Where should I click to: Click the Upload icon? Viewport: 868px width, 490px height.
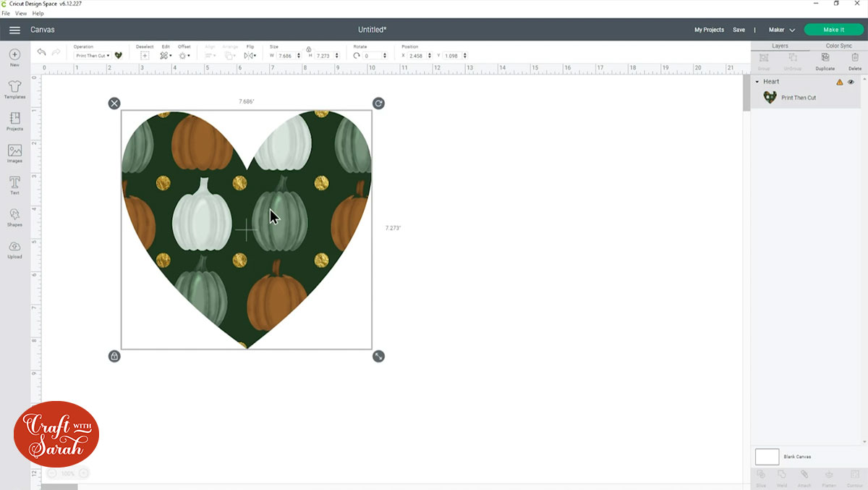14,249
